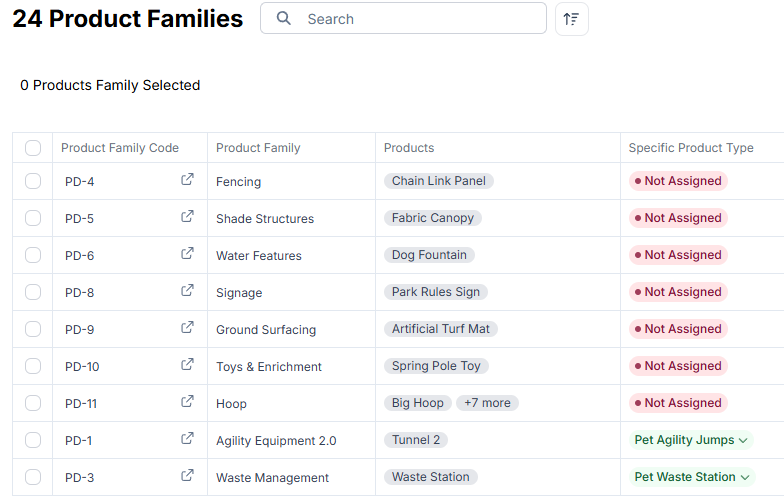The width and height of the screenshot is (784, 496).
Task: Open PD-5 record external link icon
Action: pyautogui.click(x=187, y=216)
